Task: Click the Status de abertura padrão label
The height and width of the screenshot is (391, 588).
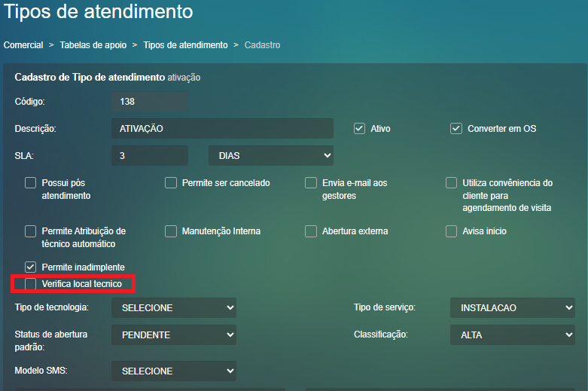Action: click(x=50, y=341)
